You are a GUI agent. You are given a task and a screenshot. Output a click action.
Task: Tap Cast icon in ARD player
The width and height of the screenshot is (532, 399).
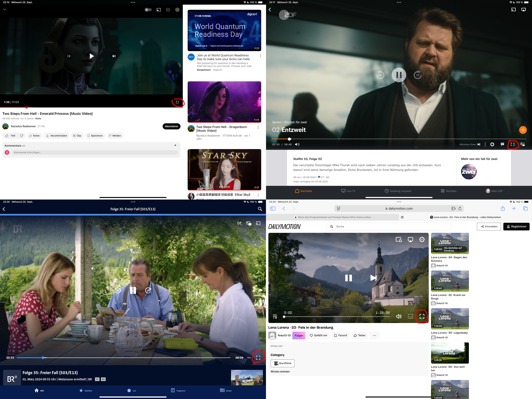coord(258,223)
